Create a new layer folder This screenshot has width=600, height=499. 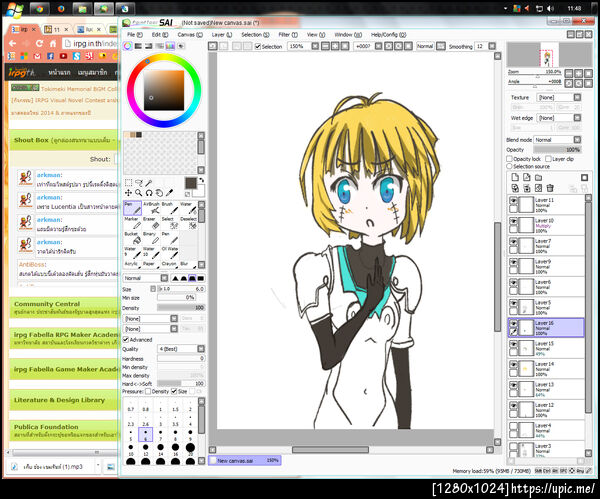(x=538, y=177)
